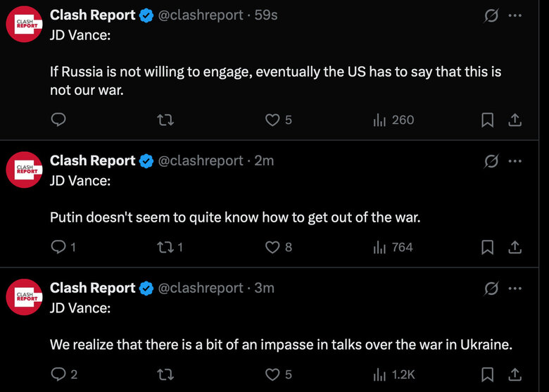Repost the 'not our war' tweet

(x=165, y=120)
